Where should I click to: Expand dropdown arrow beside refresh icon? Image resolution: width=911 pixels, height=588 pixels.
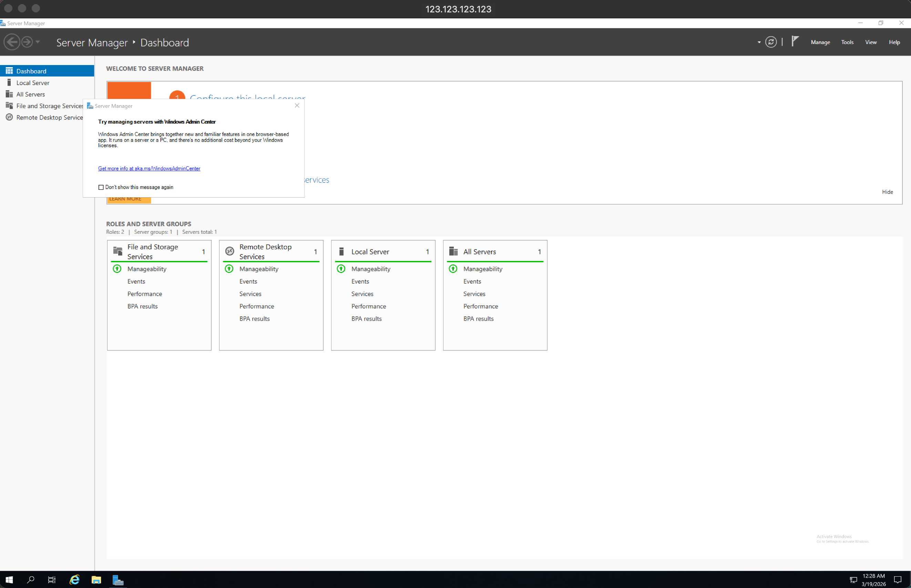click(x=759, y=42)
